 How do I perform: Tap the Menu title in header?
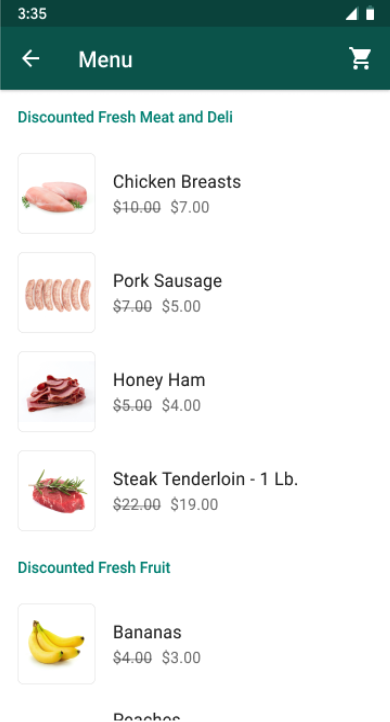(x=105, y=59)
